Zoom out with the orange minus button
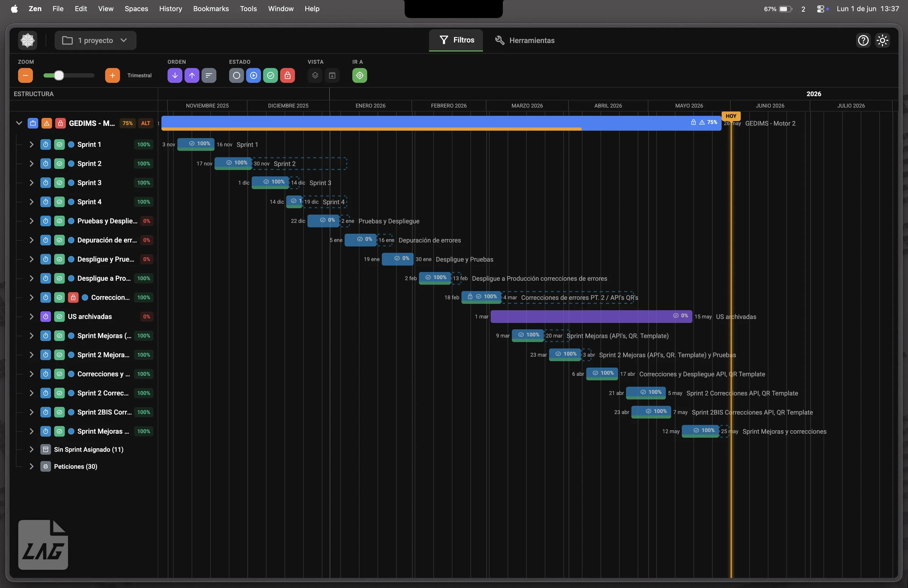This screenshot has width=908, height=588. (25, 76)
